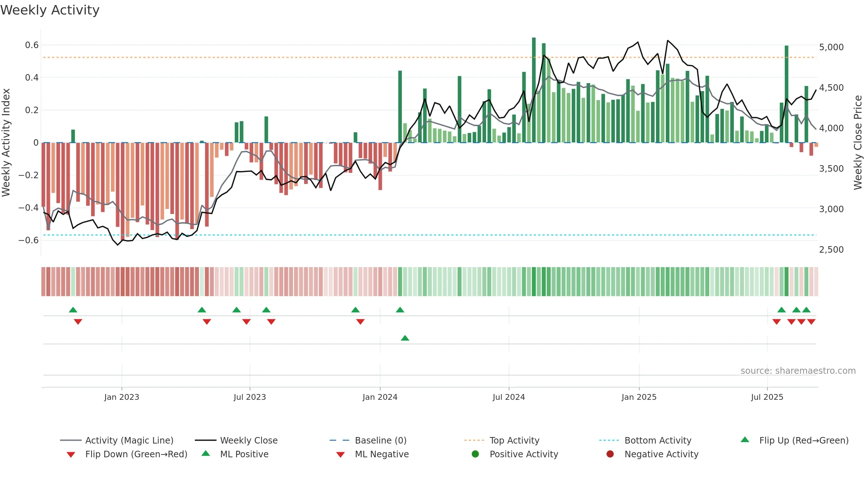Click the 'Jan 2025' x-axis label
The image size is (868, 488).
pos(639,397)
